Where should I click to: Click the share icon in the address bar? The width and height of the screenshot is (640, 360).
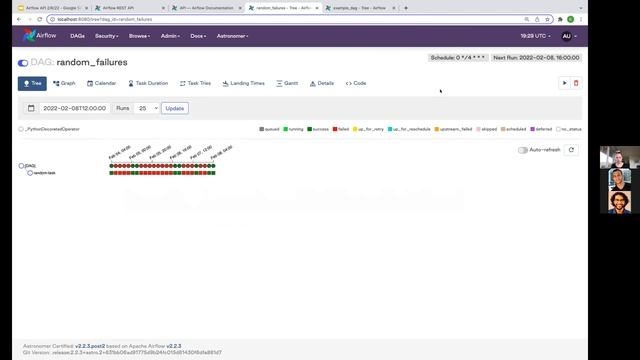coord(537,19)
